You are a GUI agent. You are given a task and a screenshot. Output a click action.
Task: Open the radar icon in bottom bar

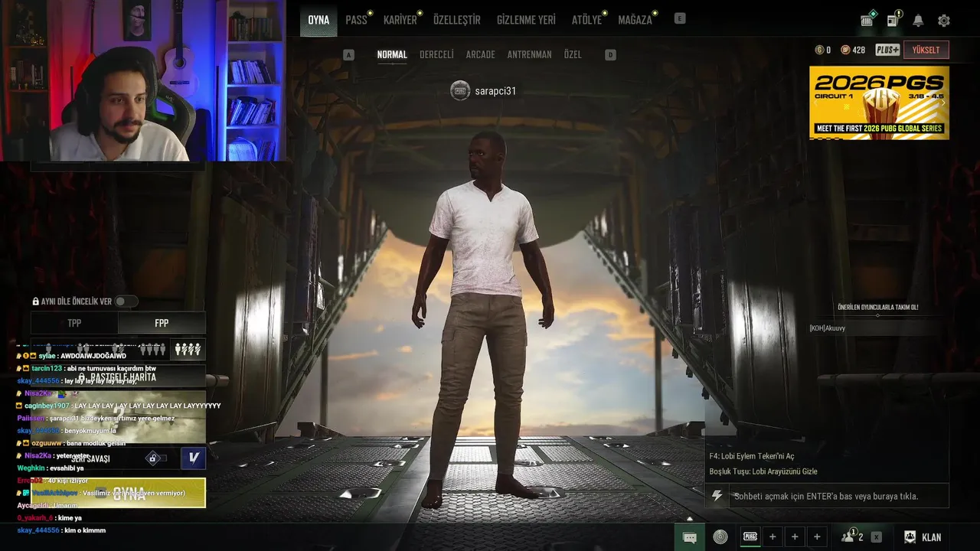pos(720,537)
